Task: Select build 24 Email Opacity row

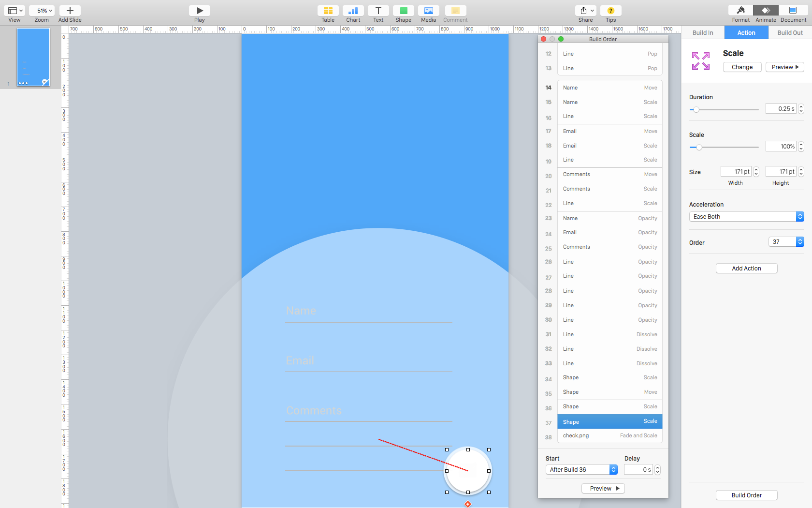Action: (610, 233)
